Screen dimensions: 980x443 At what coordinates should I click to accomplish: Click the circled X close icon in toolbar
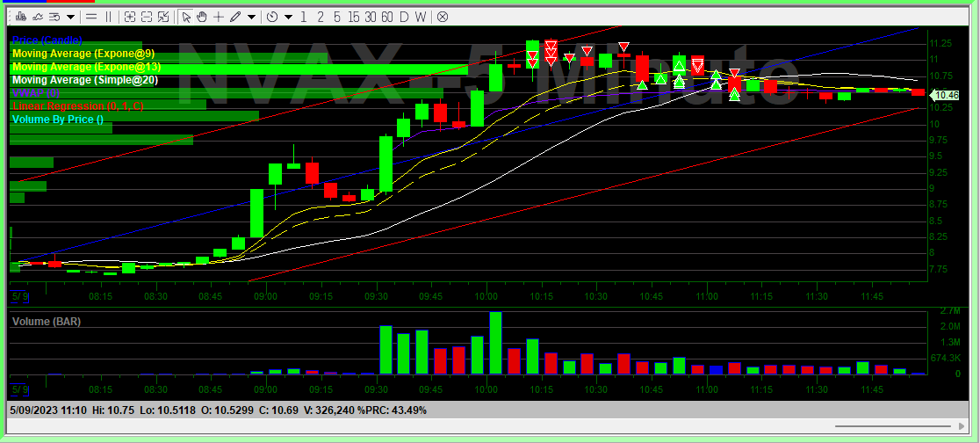pyautogui.click(x=442, y=17)
